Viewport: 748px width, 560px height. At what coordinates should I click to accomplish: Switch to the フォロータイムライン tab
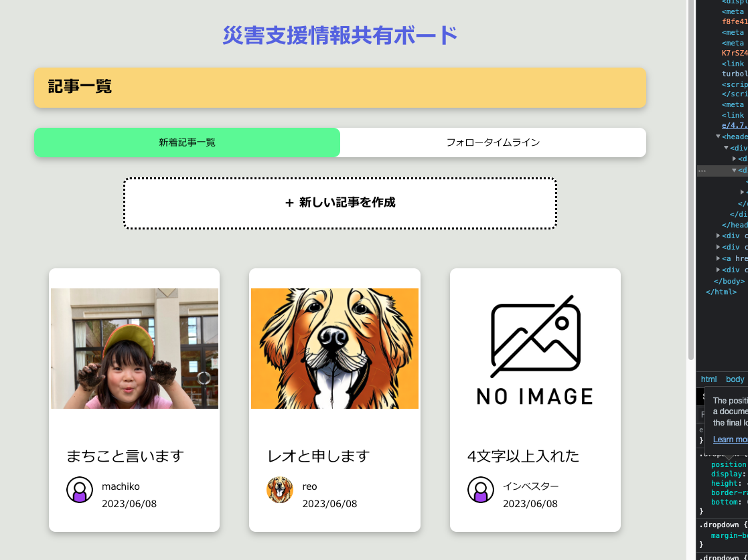tap(494, 142)
